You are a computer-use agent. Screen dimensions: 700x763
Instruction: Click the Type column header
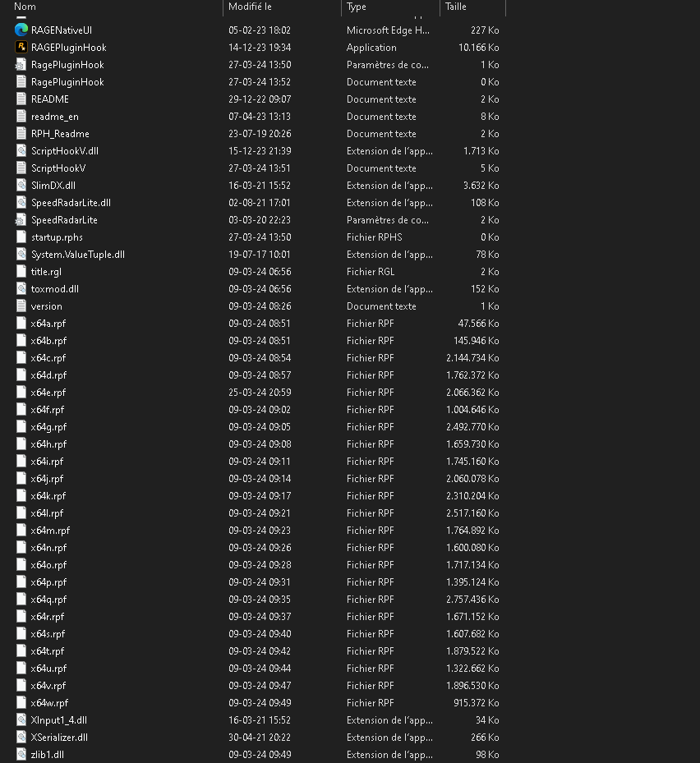357,7
